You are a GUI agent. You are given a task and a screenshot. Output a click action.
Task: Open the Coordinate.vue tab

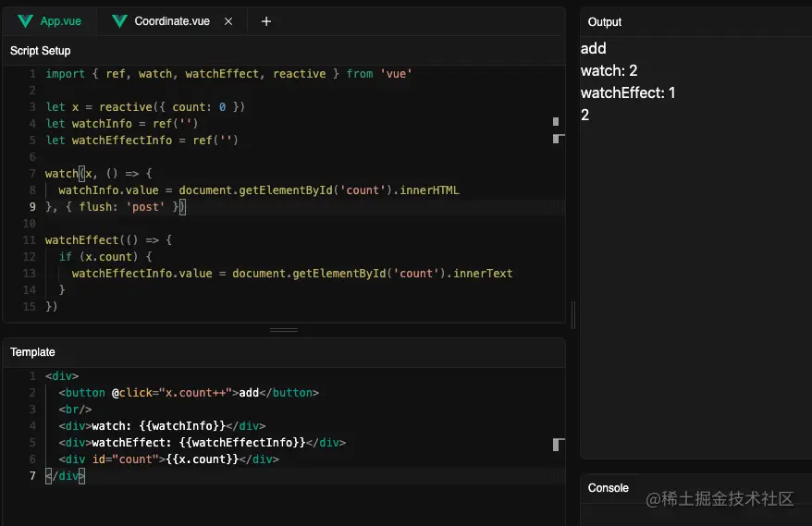click(172, 21)
